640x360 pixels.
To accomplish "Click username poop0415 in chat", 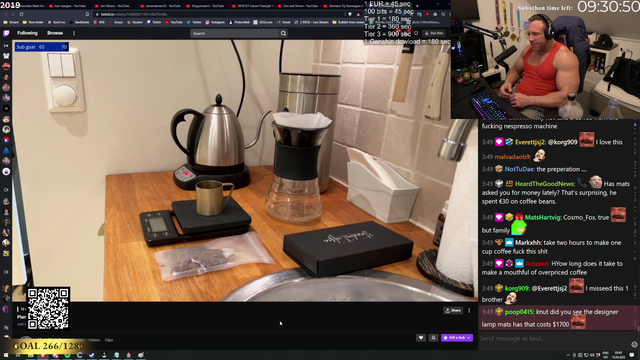I will tap(519, 312).
